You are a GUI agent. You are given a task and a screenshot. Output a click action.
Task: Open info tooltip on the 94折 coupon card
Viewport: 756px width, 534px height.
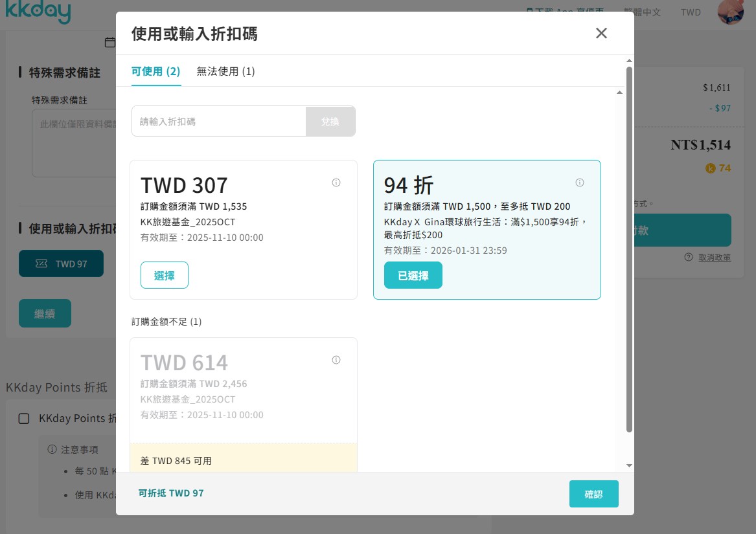[580, 183]
